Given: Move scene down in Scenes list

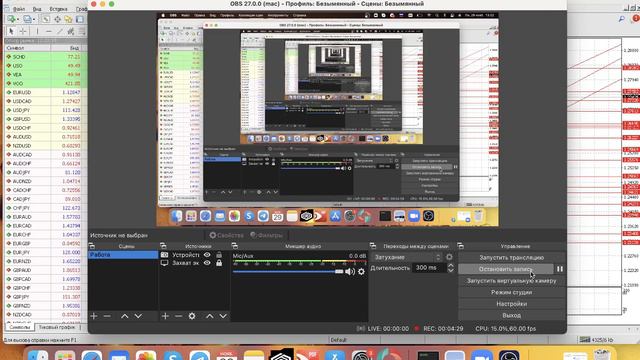Looking at the screenshot, I should pyautogui.click(x=138, y=316).
